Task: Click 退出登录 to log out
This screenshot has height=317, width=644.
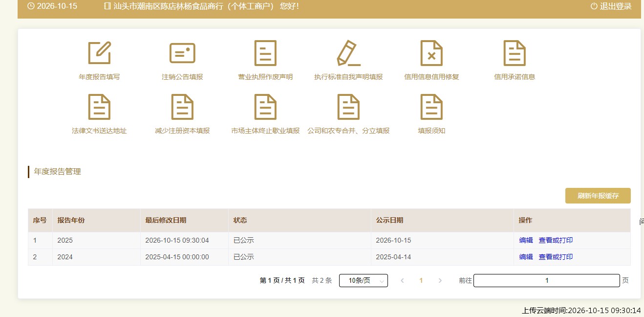Action: (x=616, y=6)
